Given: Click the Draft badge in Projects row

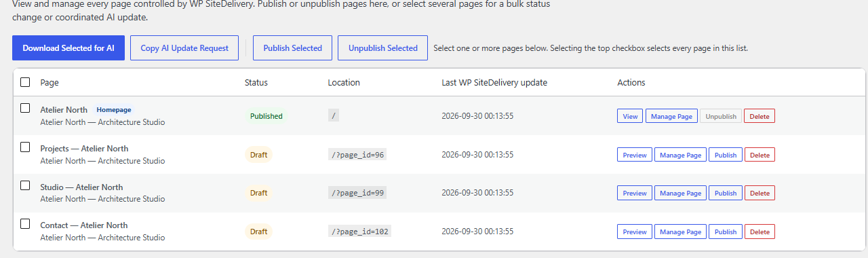Looking at the screenshot, I should point(258,155).
